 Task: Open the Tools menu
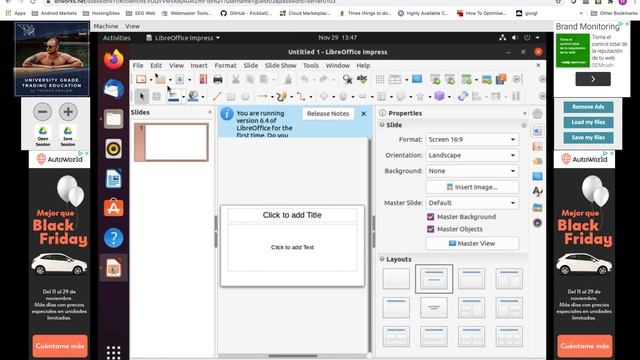pos(311,65)
